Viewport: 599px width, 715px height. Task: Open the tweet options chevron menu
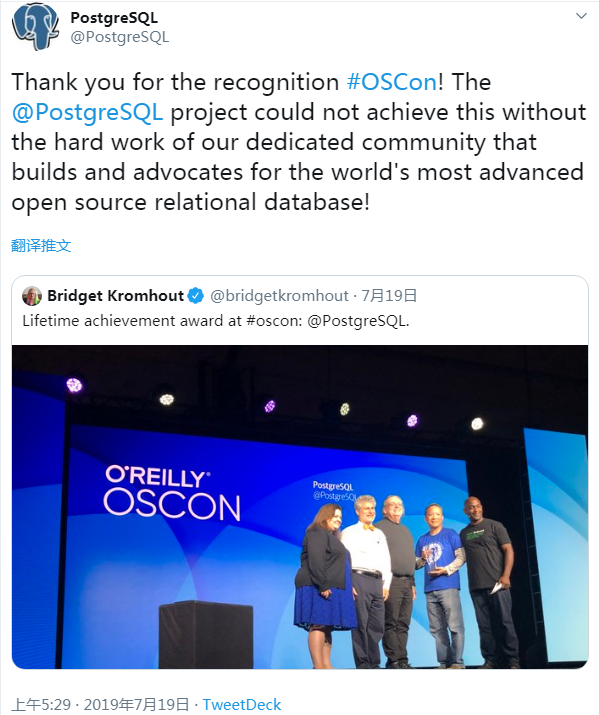tap(581, 16)
